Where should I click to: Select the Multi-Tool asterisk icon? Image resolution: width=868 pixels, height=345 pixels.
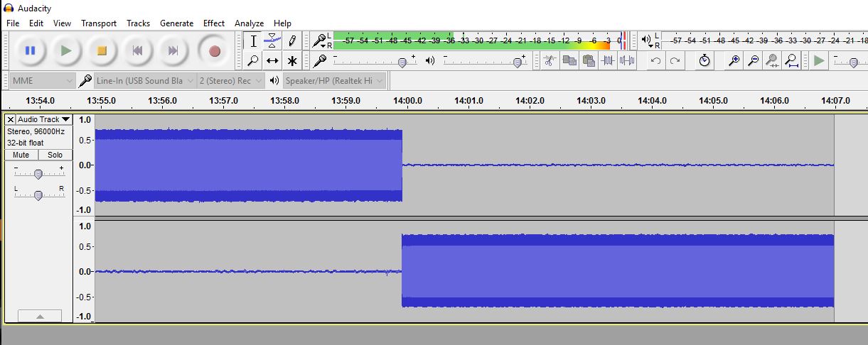(x=292, y=61)
